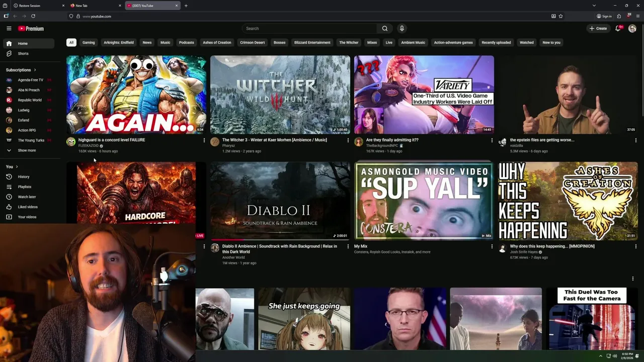Select the Ashes of Creation chip
Viewport: 644px width, 362px height.
(x=217, y=43)
